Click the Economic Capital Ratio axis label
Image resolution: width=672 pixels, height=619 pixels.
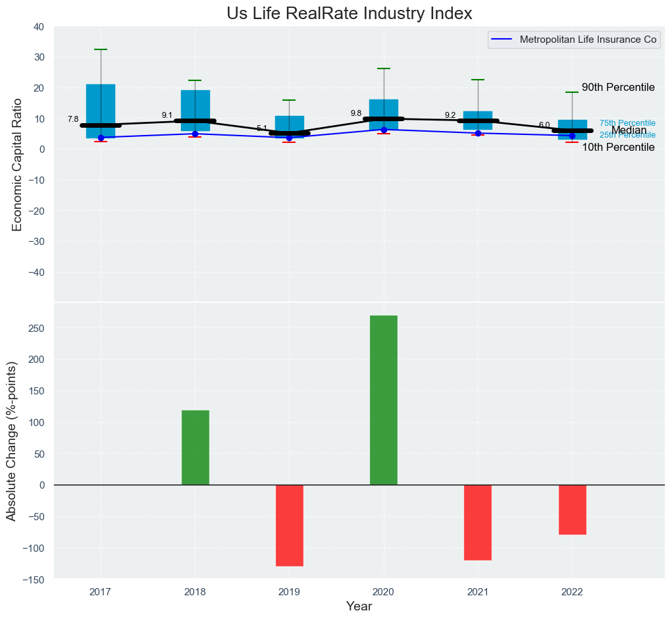[x=18, y=164]
